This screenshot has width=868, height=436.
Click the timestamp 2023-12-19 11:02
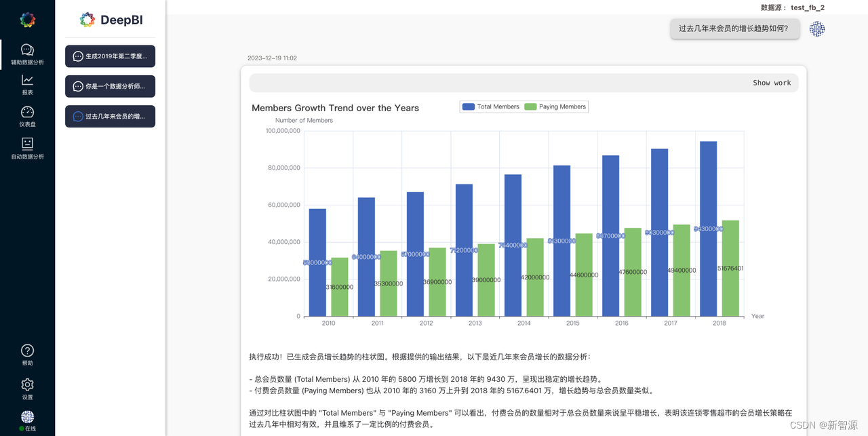272,58
